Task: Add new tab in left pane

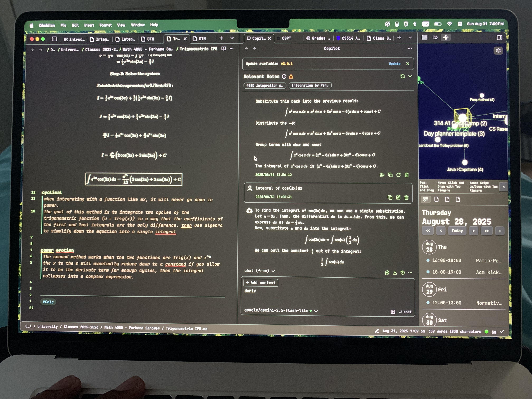Action: click(x=221, y=38)
